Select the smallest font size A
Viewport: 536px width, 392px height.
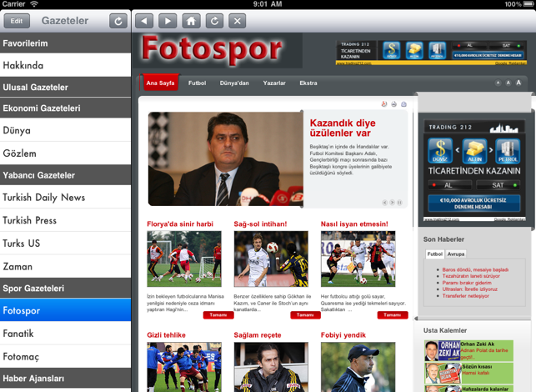[x=498, y=83]
